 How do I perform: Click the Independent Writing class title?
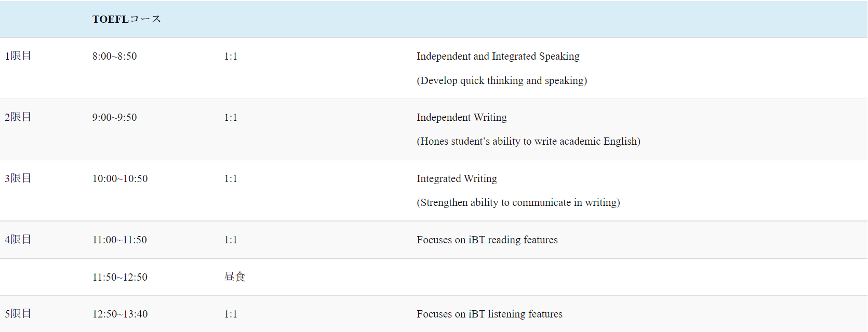(461, 117)
